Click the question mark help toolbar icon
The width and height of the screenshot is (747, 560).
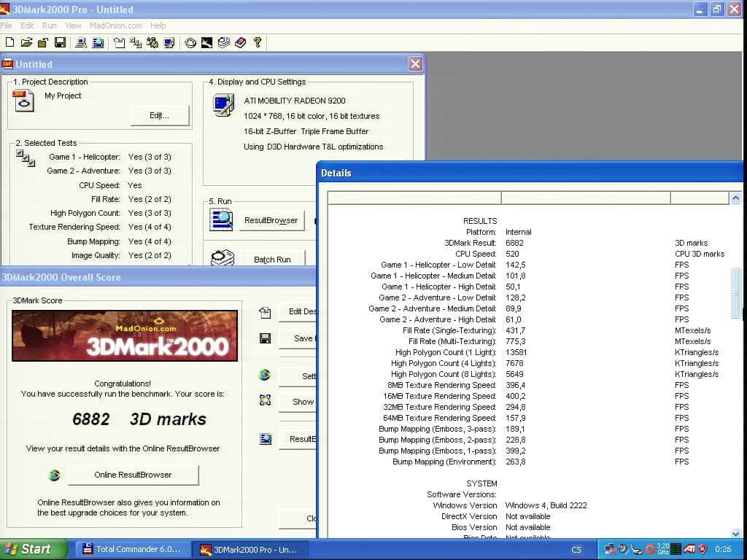[258, 43]
